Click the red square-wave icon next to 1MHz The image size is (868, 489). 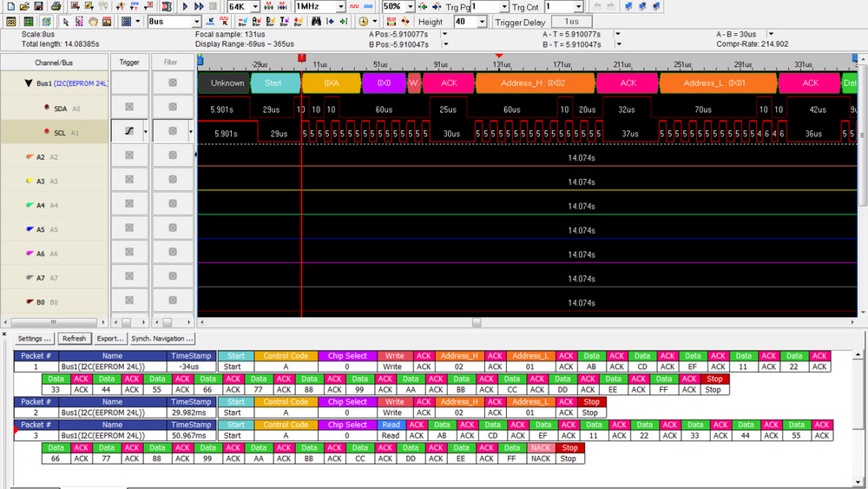pos(354,7)
